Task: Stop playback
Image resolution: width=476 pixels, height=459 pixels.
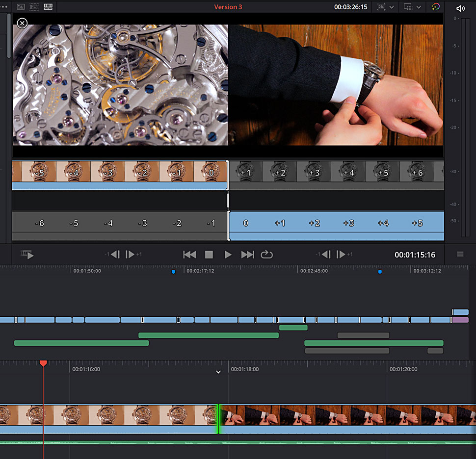Action: coord(209,255)
